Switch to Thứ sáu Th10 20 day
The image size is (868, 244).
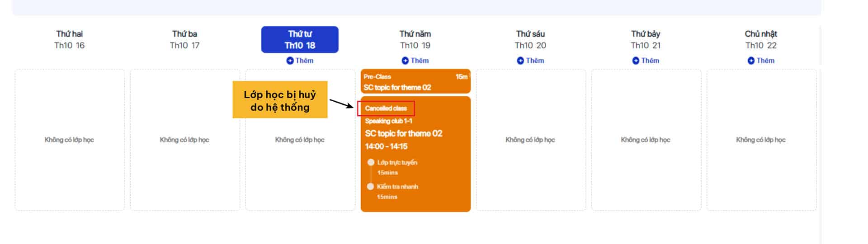[530, 39]
